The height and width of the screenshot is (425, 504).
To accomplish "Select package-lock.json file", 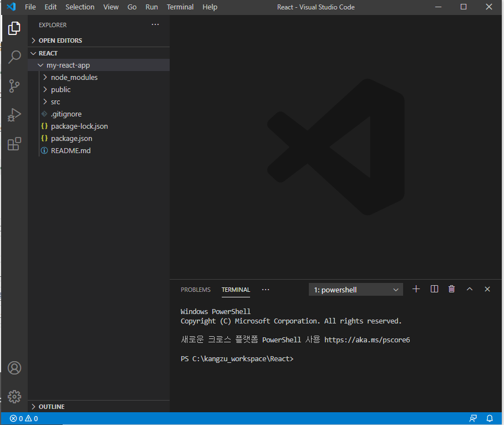I will coord(99,126).
